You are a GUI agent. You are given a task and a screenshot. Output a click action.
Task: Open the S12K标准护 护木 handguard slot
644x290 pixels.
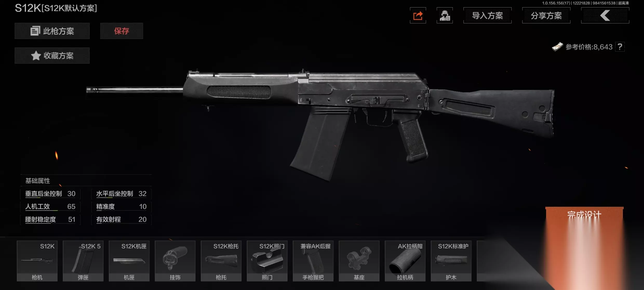[451, 261]
